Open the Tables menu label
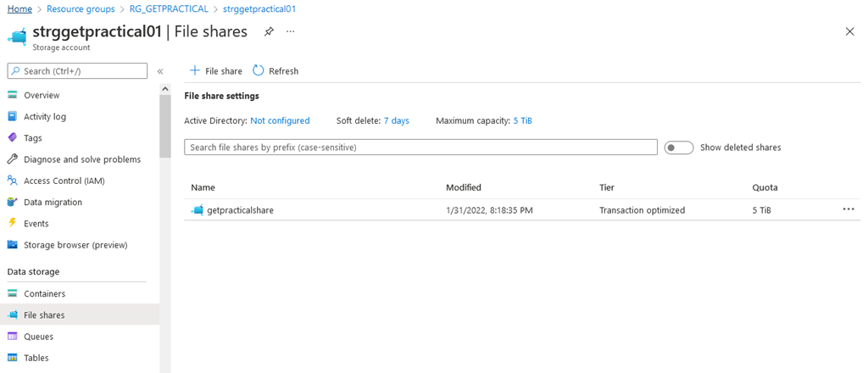Screen dimensions: 868x373 point(36,358)
